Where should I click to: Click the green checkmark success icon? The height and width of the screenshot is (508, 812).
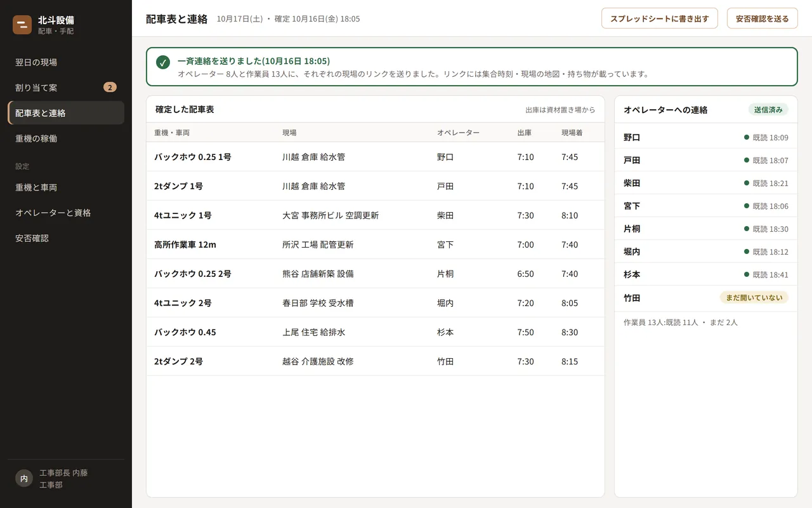pos(163,62)
